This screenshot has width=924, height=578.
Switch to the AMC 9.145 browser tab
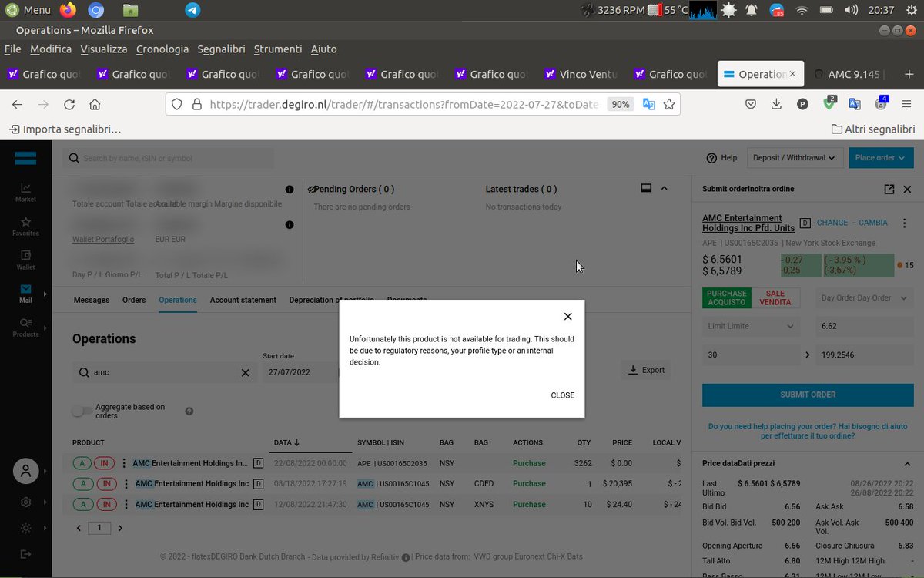tap(849, 74)
